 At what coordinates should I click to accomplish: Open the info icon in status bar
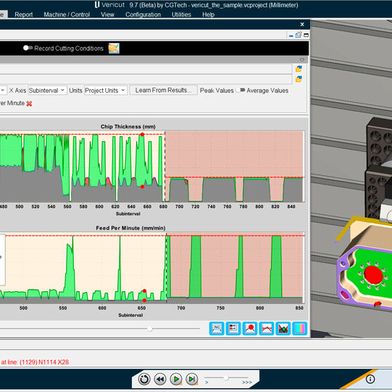click(370, 379)
